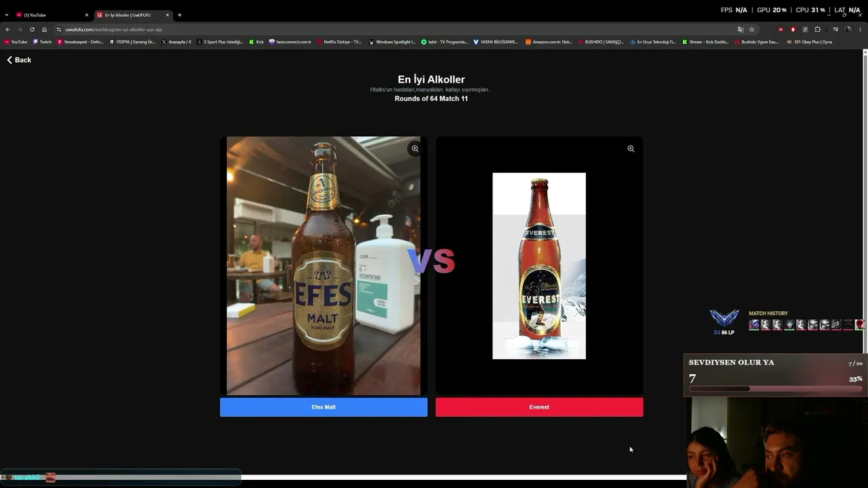Click the 35% goal percentage text

(x=855, y=379)
